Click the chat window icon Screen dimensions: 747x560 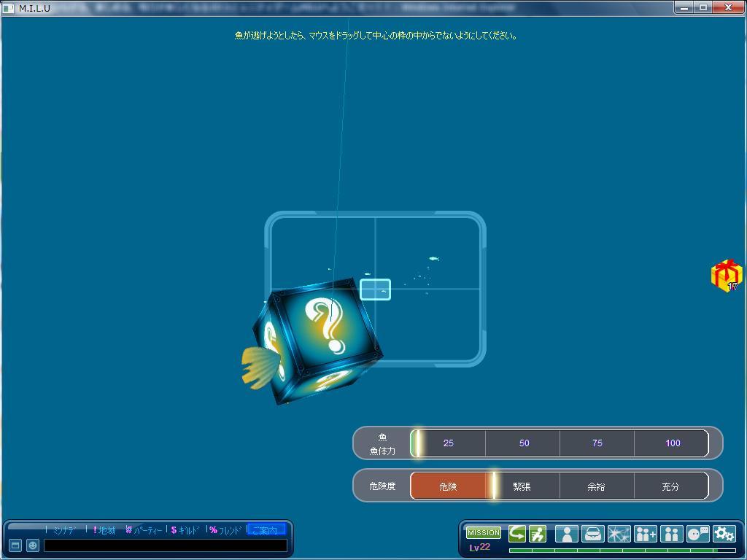click(x=15, y=545)
